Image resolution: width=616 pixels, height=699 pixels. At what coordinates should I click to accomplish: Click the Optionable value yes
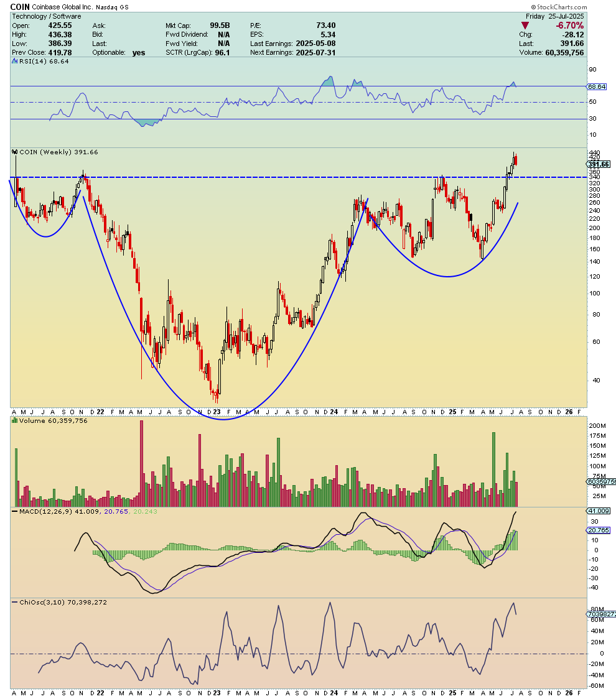click(139, 53)
